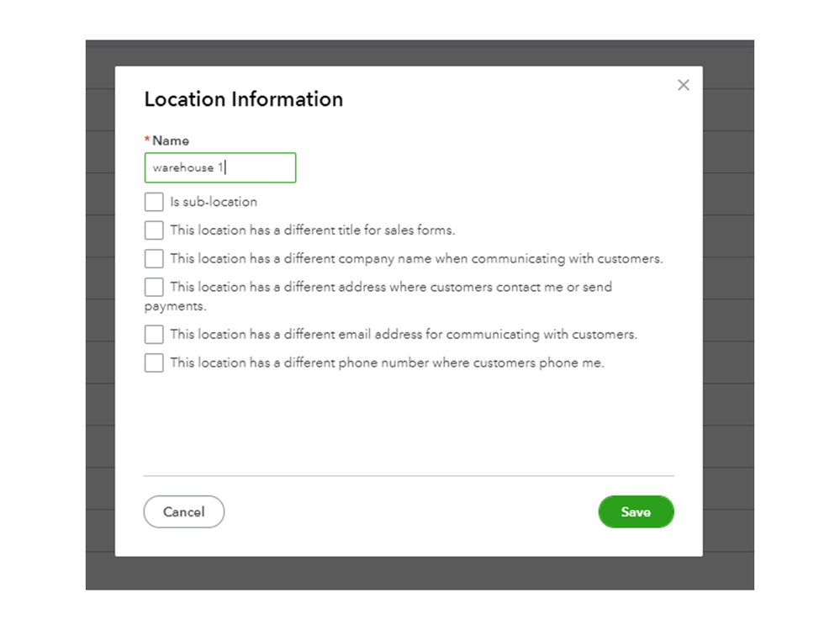Check the Is sub-location box

154,202
